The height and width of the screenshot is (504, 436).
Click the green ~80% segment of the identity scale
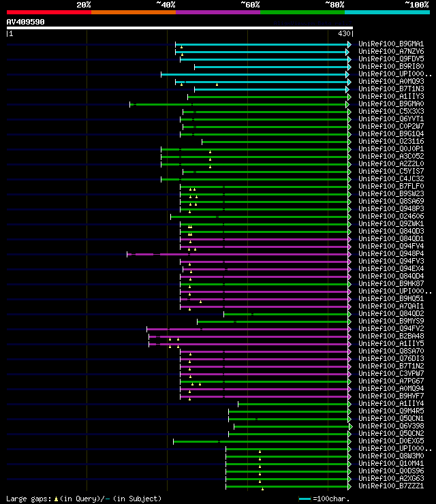tap(302, 12)
